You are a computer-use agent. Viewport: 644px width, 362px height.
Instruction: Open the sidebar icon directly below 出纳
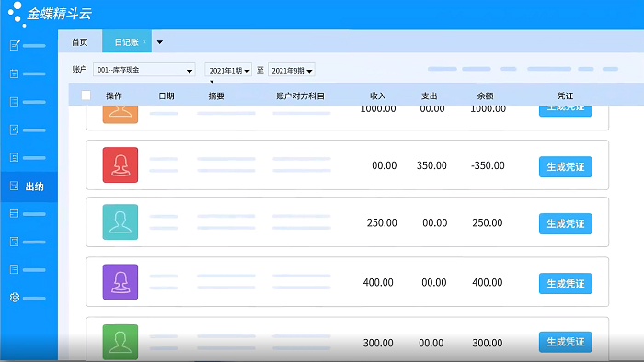coord(15,213)
